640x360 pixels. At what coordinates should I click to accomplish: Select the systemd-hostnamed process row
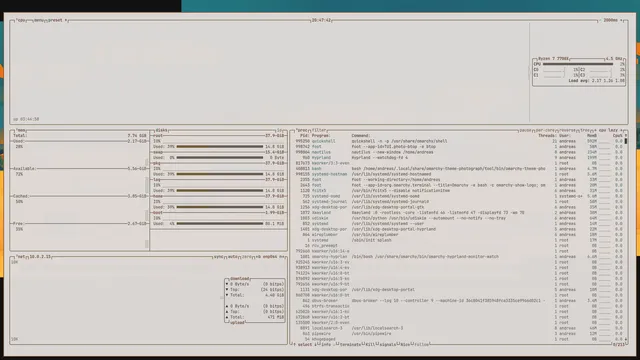[x=459, y=174]
